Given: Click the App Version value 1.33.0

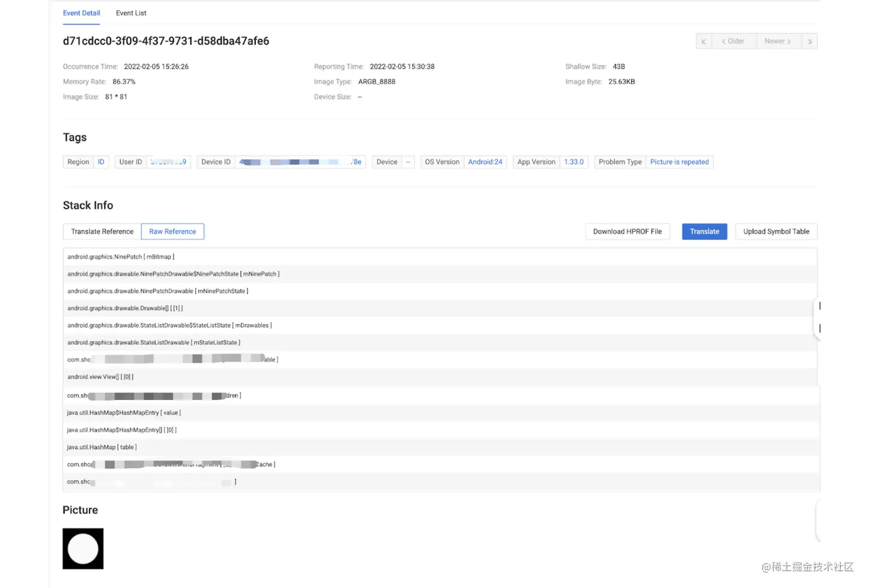Looking at the screenshot, I should coord(574,162).
